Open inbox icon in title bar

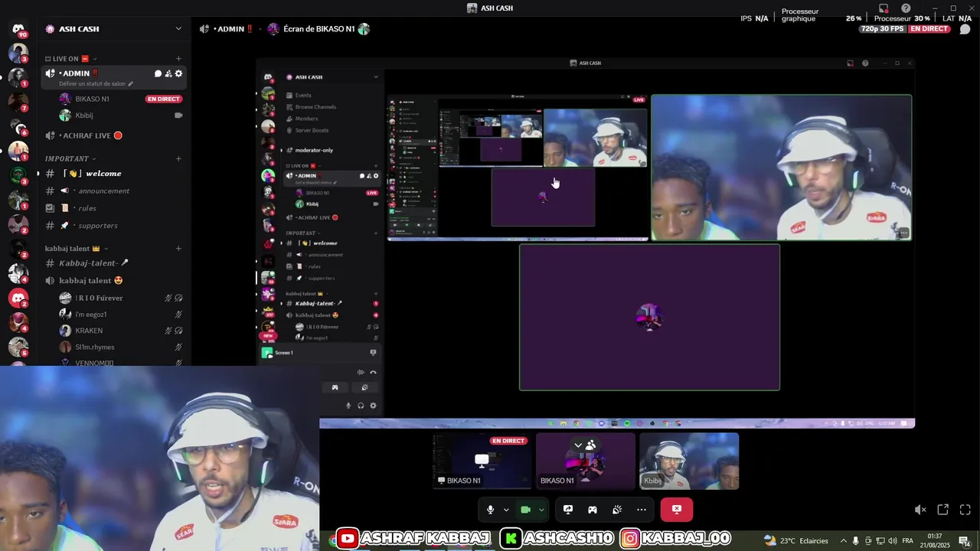pos(884,8)
